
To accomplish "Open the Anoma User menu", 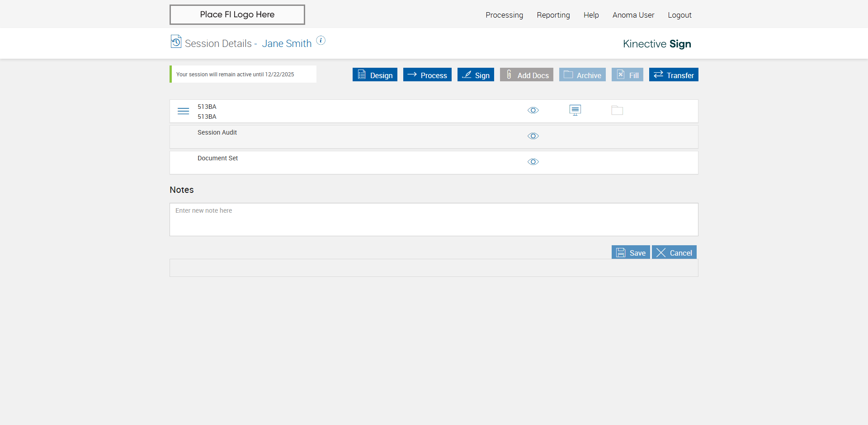I will (633, 15).
